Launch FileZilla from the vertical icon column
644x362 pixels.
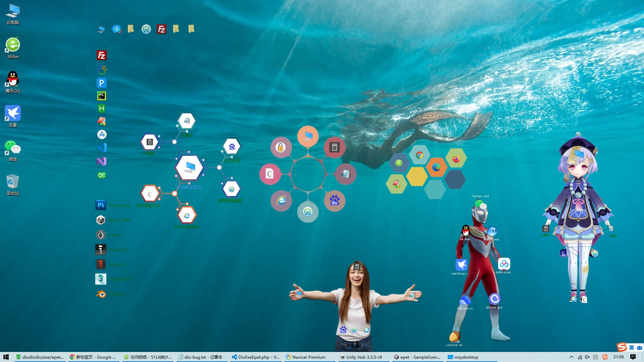pyautogui.click(x=102, y=55)
